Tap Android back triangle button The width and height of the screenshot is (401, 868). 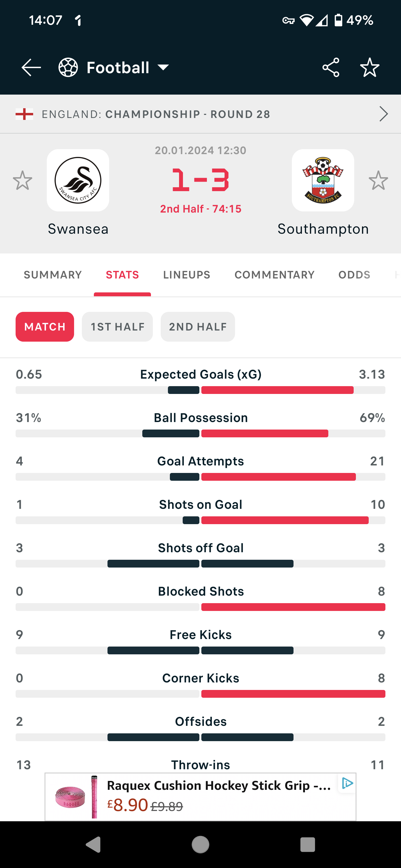point(93,845)
